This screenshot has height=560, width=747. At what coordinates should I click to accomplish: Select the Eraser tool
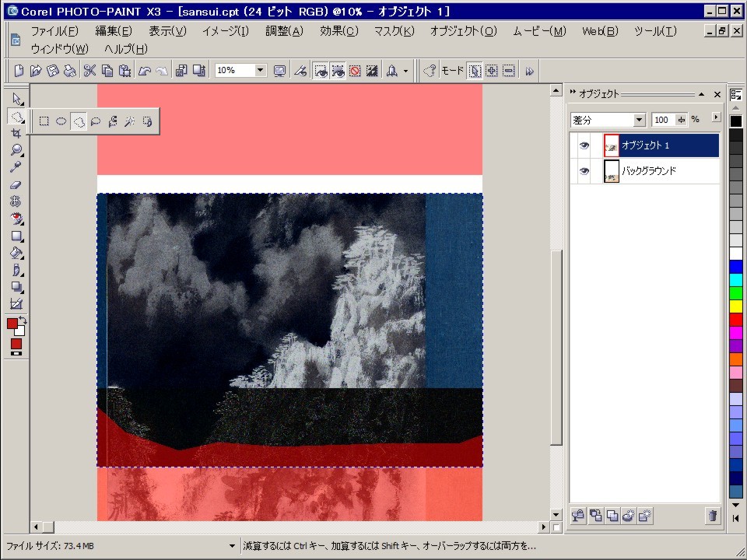point(16,185)
